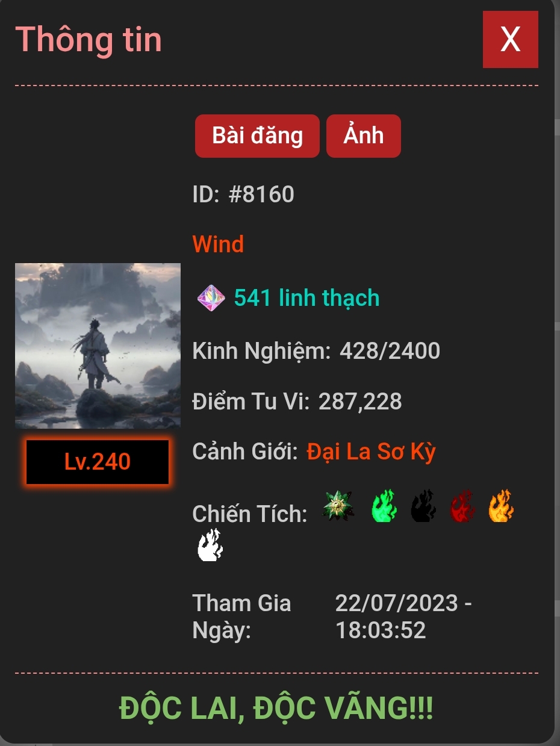Click the green flame achievement badge
This screenshot has height=746, width=560.
point(384,505)
